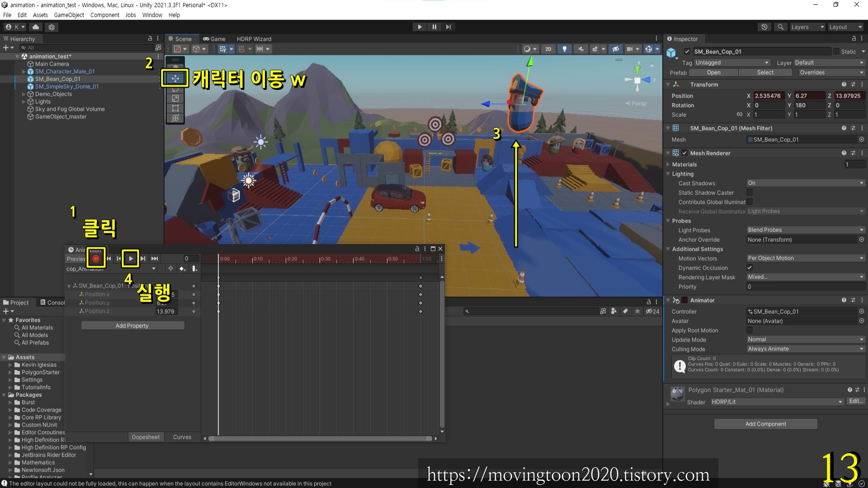Select the Rect tool in scene toolbar

175,108
